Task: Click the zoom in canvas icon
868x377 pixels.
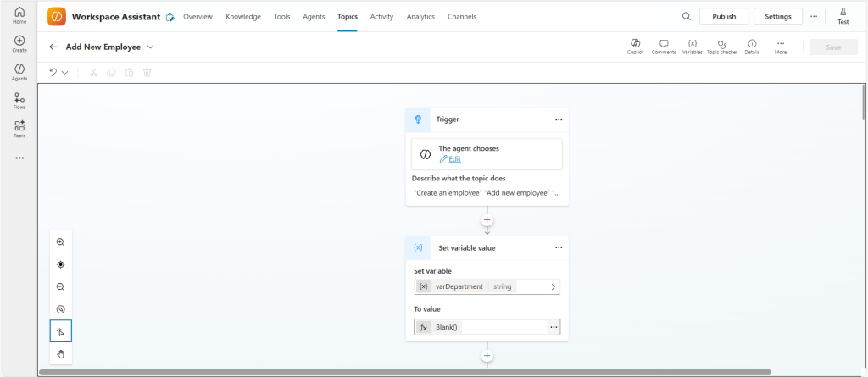Action: coord(61,242)
